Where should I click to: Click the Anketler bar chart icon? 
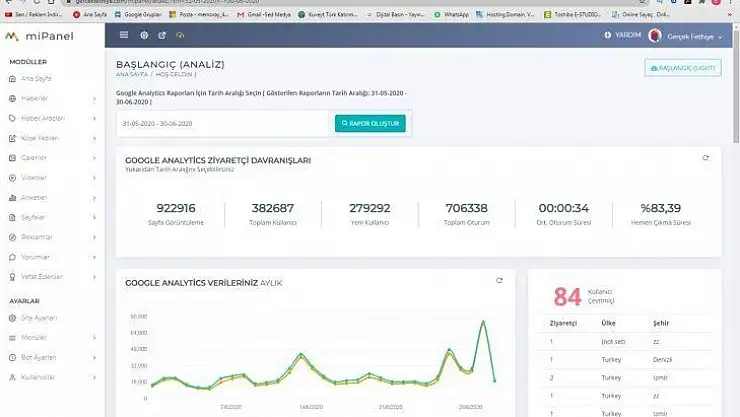point(12,198)
